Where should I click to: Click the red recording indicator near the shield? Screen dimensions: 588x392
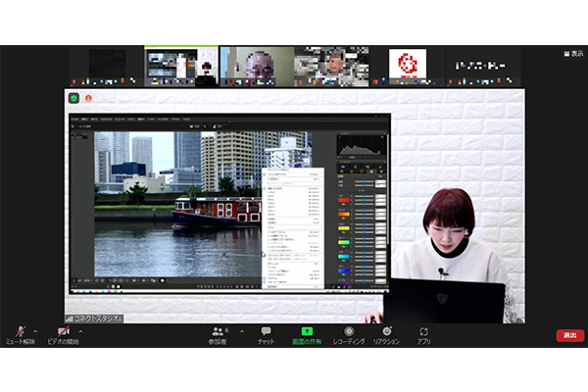coord(88,98)
